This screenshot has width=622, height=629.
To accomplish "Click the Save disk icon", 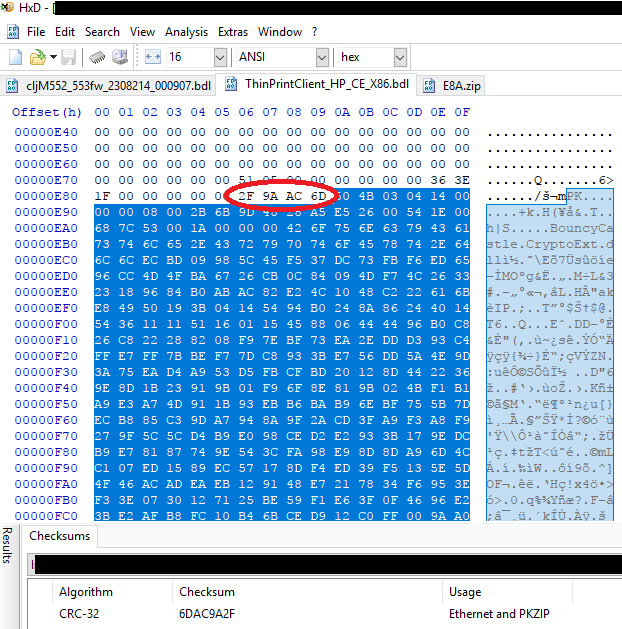I will pos(68,58).
